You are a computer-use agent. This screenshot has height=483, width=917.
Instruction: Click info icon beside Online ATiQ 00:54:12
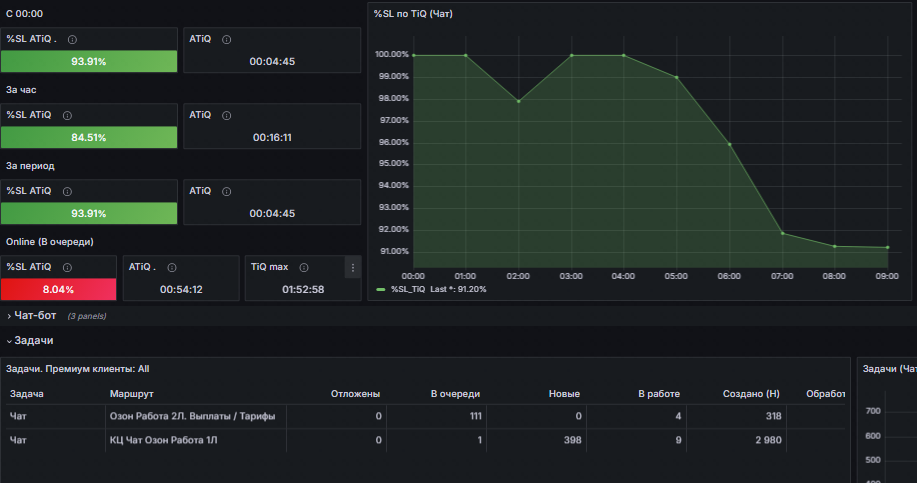[172, 268]
